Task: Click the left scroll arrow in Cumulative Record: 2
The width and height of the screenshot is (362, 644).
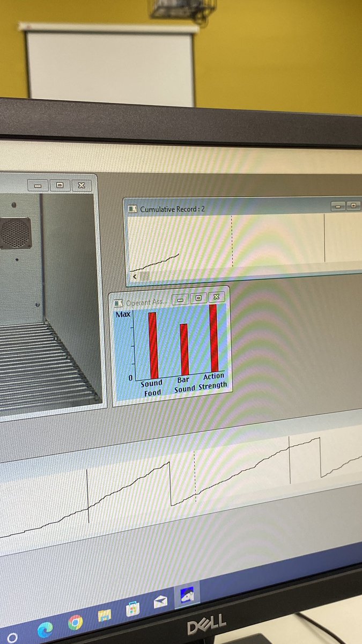Action: point(135,276)
